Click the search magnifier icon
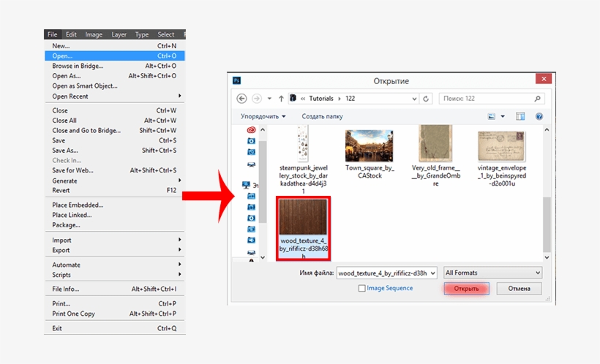 click(x=539, y=99)
